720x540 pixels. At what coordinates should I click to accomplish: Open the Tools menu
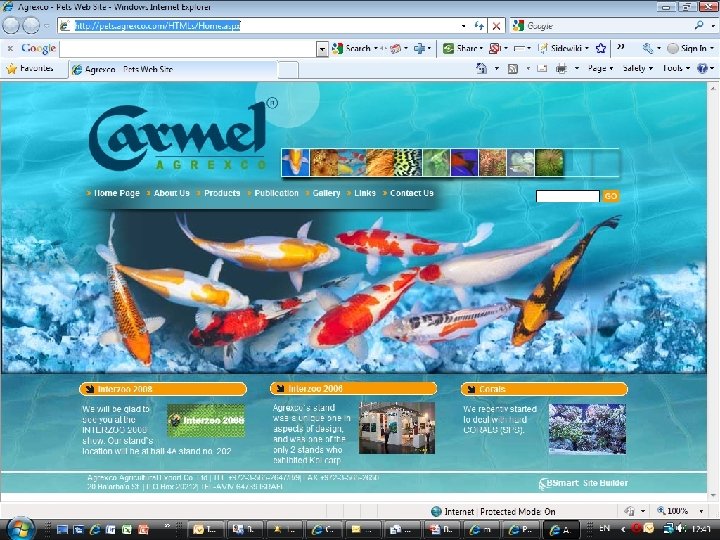[x=676, y=68]
